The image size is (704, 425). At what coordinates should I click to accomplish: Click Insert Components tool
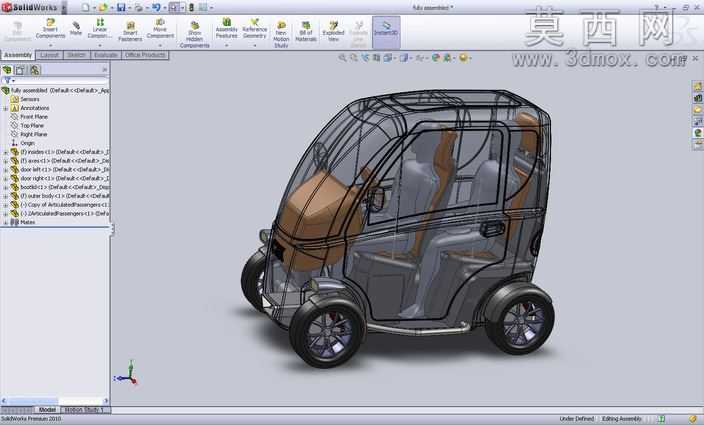pyautogui.click(x=50, y=29)
